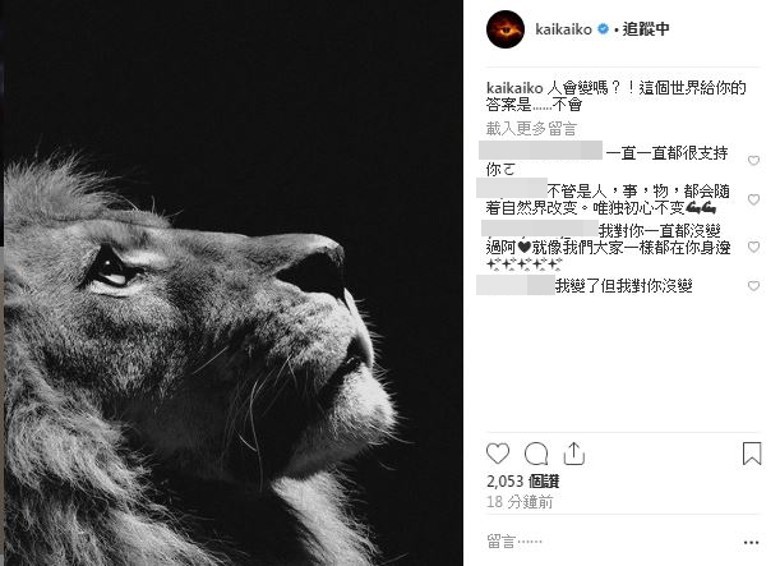Like the comment 一直一直都很支持你
Screen dimensions: 780x566
(754, 160)
